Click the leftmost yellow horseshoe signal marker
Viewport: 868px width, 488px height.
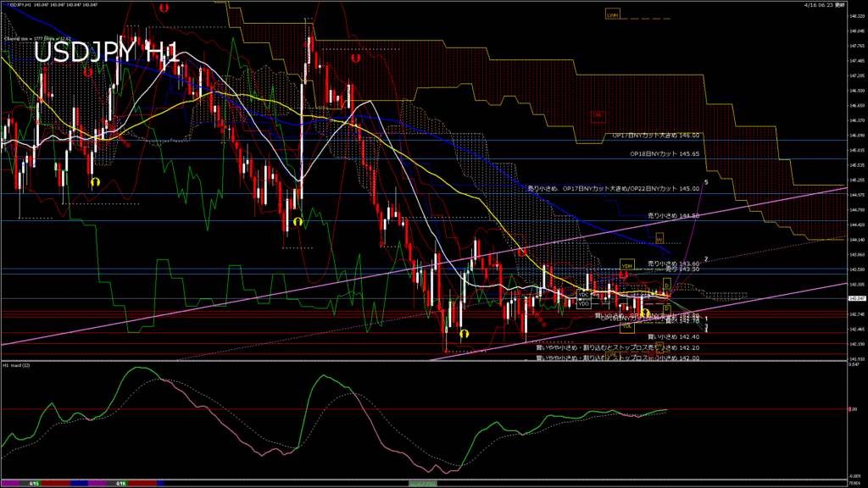96,180
